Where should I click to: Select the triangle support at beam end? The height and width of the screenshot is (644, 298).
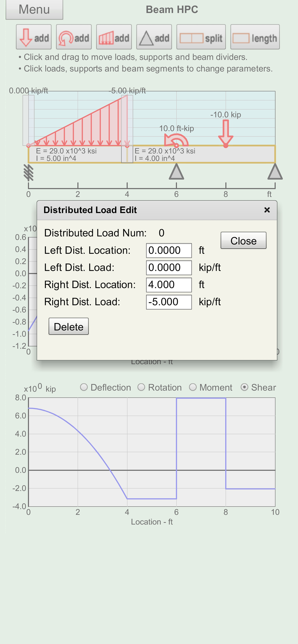point(275,172)
